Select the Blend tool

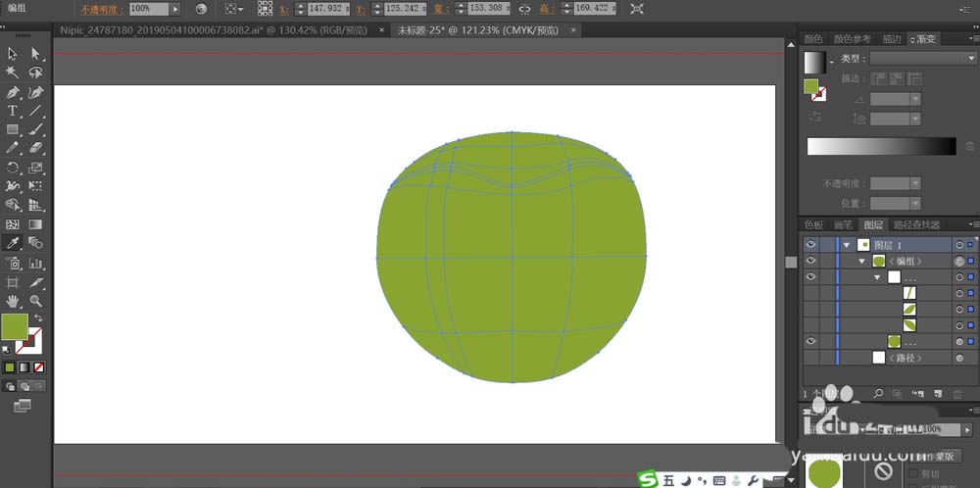(35, 242)
